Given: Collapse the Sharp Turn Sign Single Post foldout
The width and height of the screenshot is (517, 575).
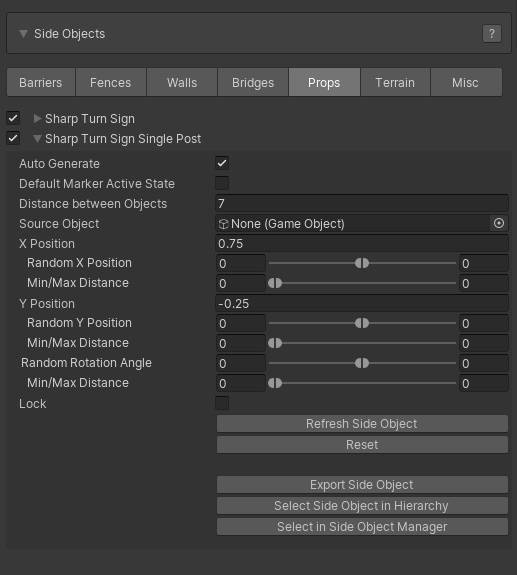Looking at the screenshot, I should [x=37, y=139].
